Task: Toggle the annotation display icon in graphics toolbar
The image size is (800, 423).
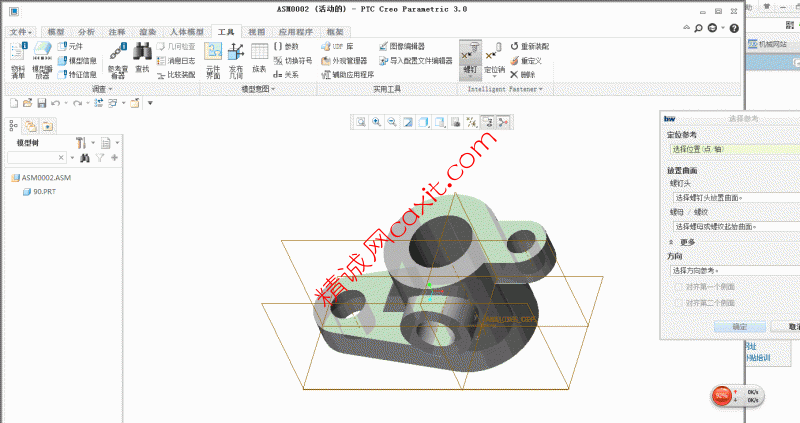Action: pyautogui.click(x=488, y=122)
